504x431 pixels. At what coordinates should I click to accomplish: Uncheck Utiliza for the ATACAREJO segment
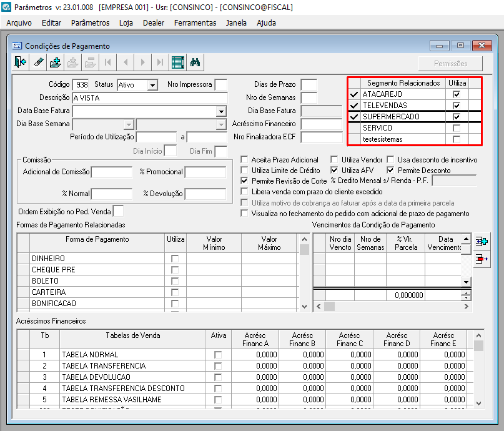point(457,94)
